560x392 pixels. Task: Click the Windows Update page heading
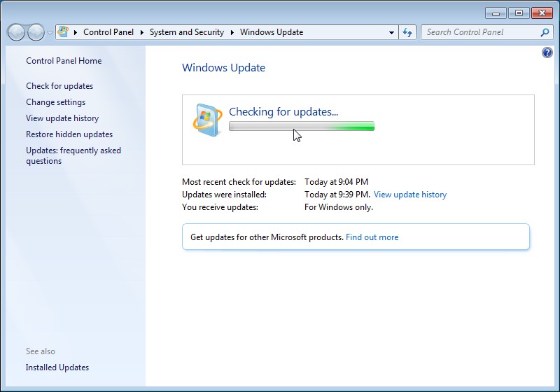[x=223, y=68]
